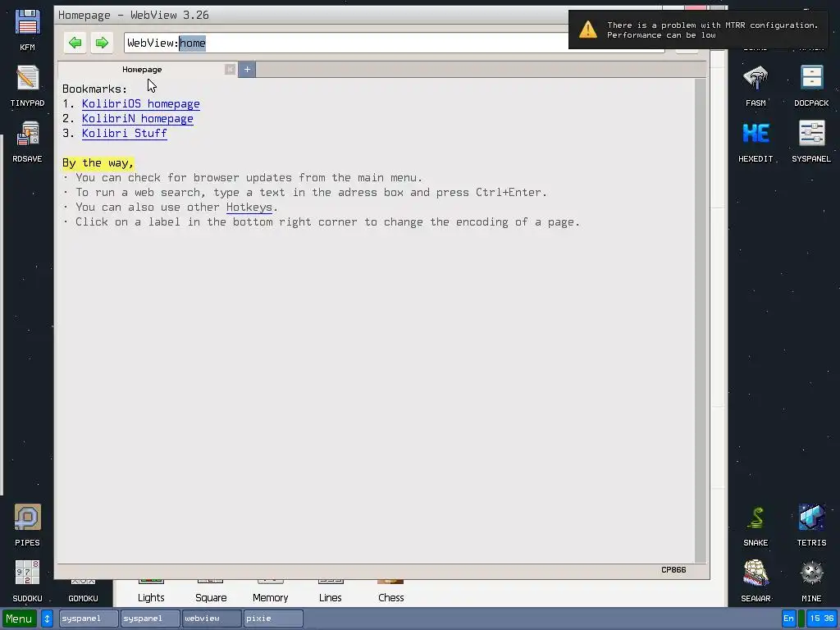
Task: Select the Homepage tab
Action: click(142, 69)
